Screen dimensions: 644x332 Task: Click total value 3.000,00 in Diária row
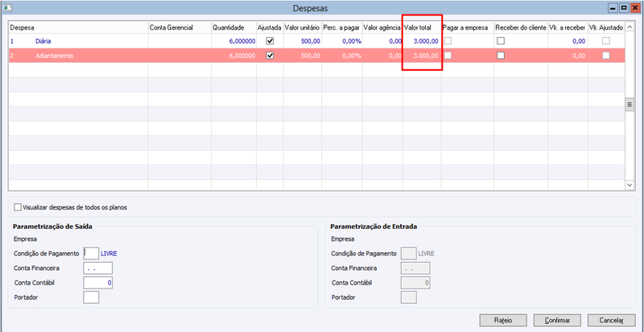[x=426, y=41]
